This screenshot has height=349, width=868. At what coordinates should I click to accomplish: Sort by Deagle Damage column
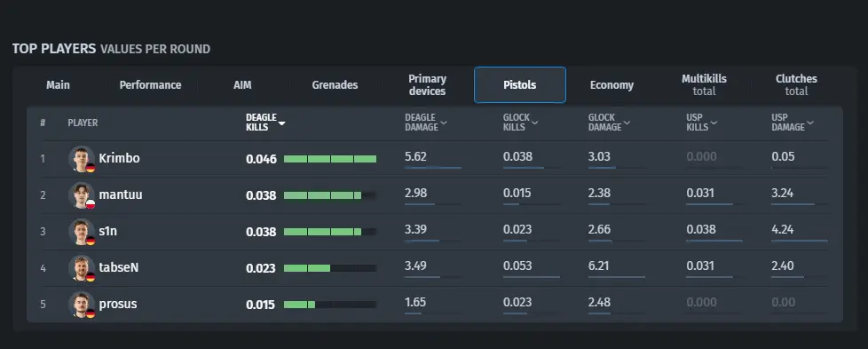426,123
